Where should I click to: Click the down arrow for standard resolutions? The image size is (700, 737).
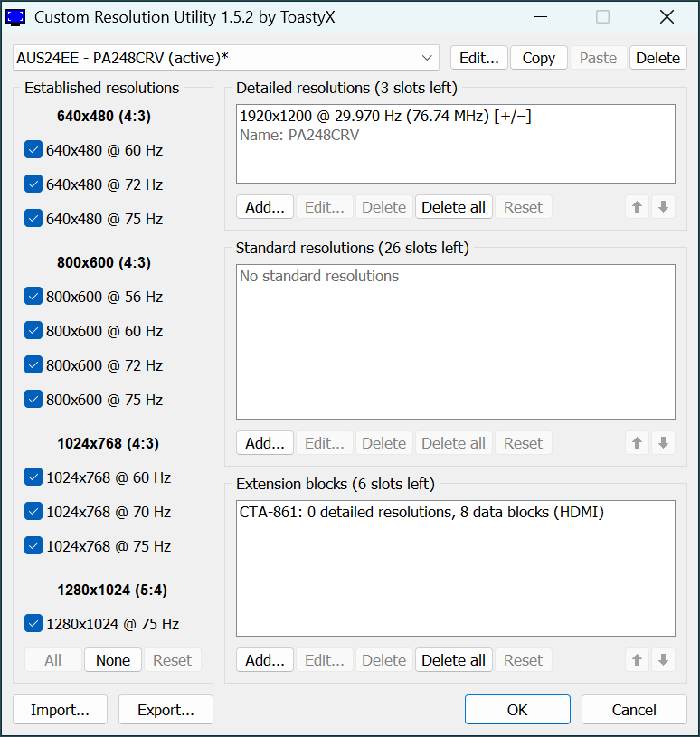pos(664,442)
